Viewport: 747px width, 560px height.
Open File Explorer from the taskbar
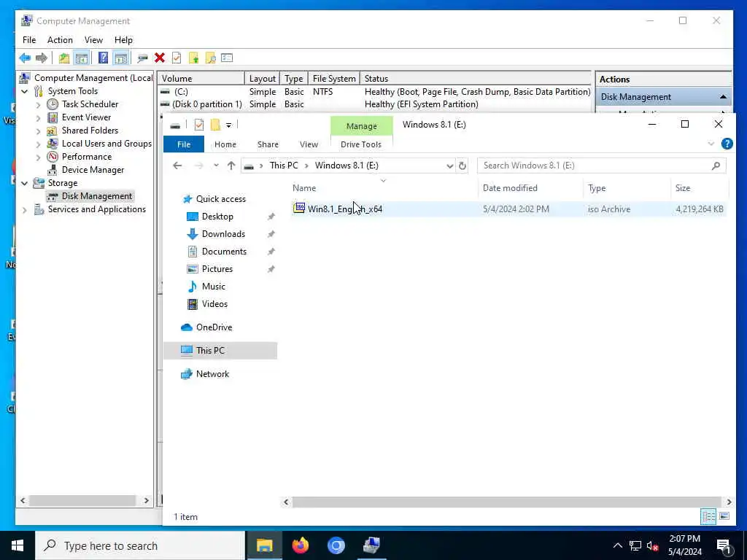coord(264,545)
